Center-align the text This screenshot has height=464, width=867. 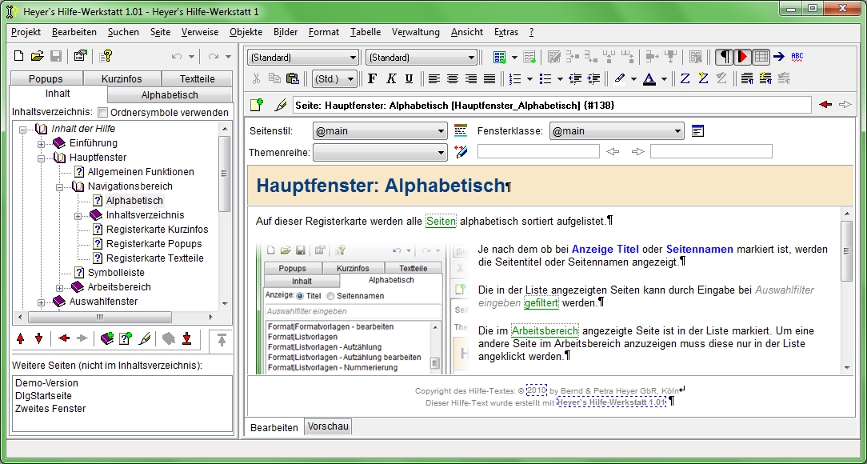pyautogui.click(x=452, y=79)
